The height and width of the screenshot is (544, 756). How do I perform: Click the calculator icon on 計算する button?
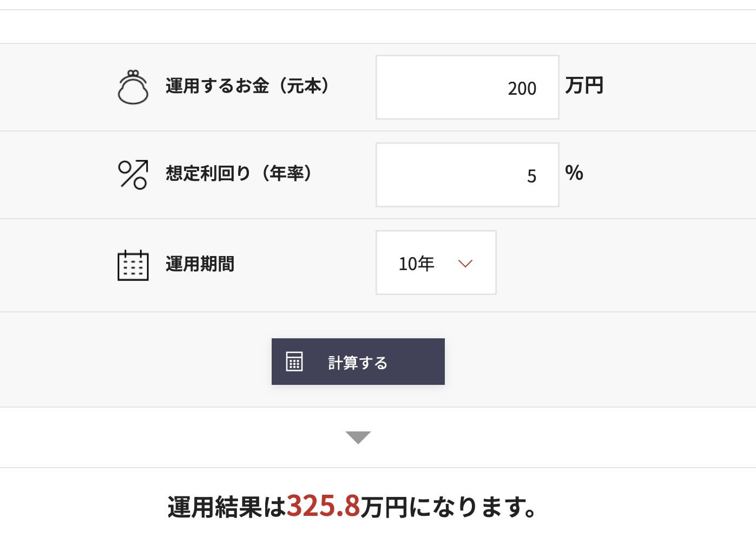294,362
